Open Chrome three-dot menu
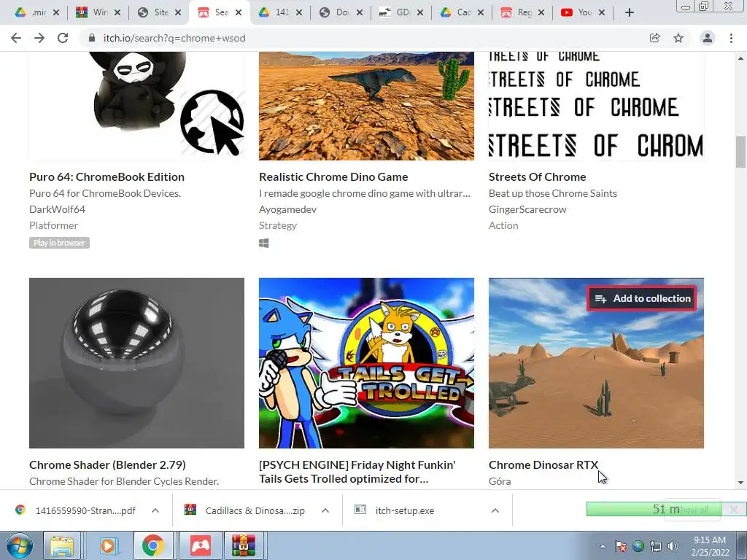Viewport: 747px width, 560px height. click(731, 38)
